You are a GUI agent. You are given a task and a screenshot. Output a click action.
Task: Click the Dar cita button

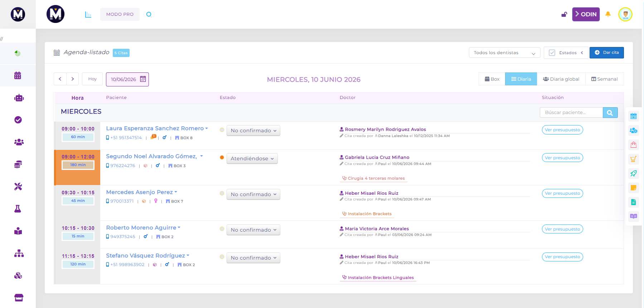tap(607, 53)
